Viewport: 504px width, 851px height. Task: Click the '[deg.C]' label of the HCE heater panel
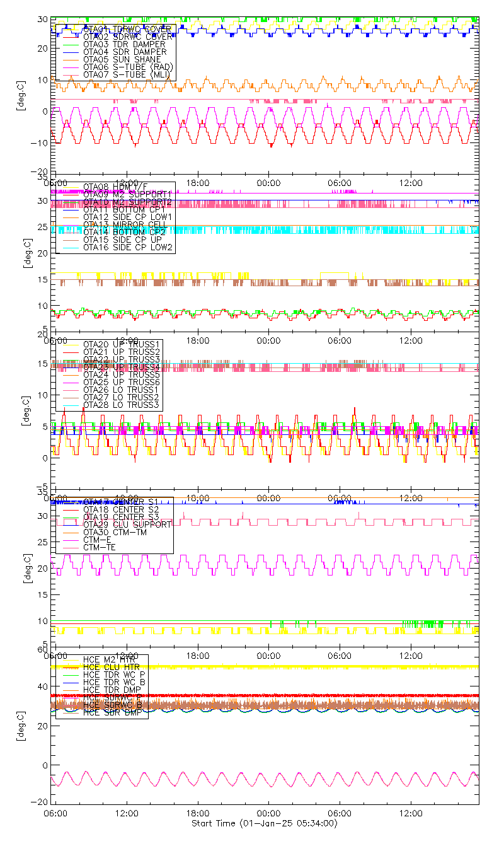(x=21, y=727)
